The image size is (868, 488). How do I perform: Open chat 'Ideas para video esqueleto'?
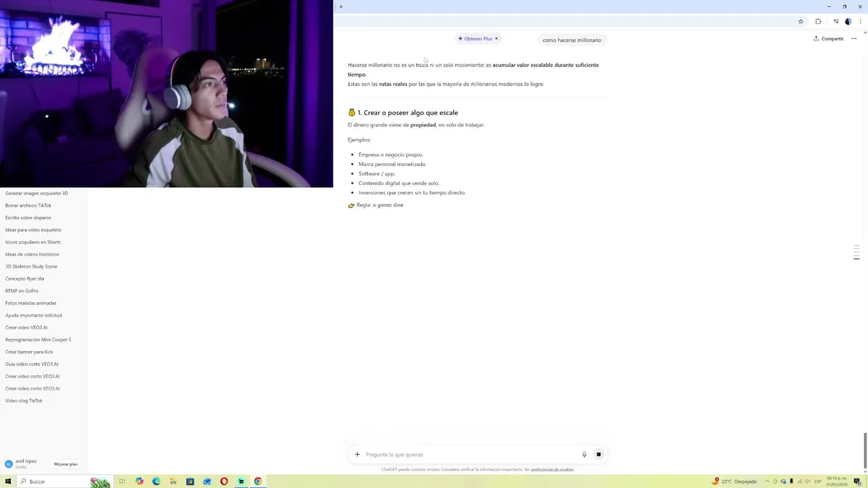(33, 230)
